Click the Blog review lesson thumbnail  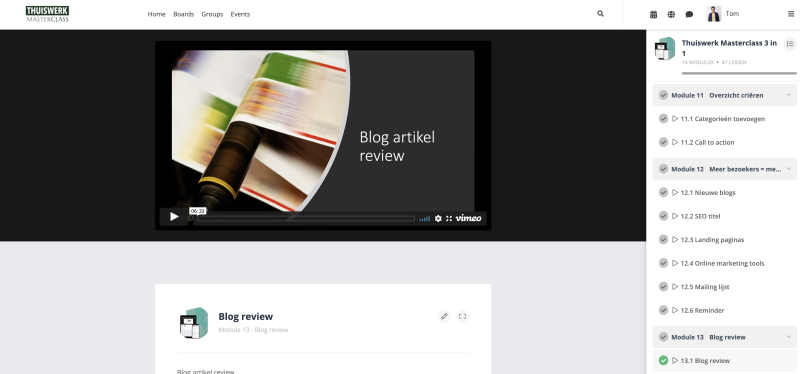[194, 323]
